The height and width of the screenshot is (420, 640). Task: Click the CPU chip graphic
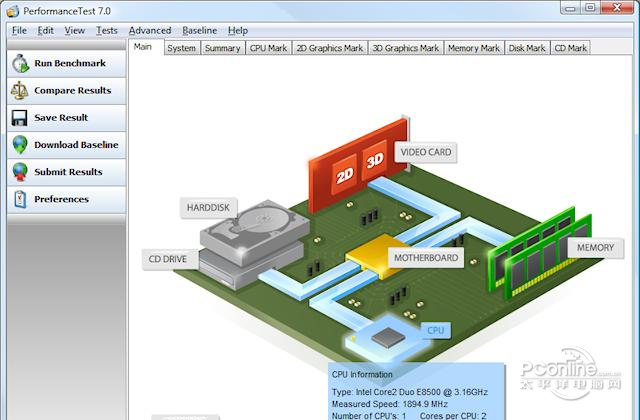388,338
